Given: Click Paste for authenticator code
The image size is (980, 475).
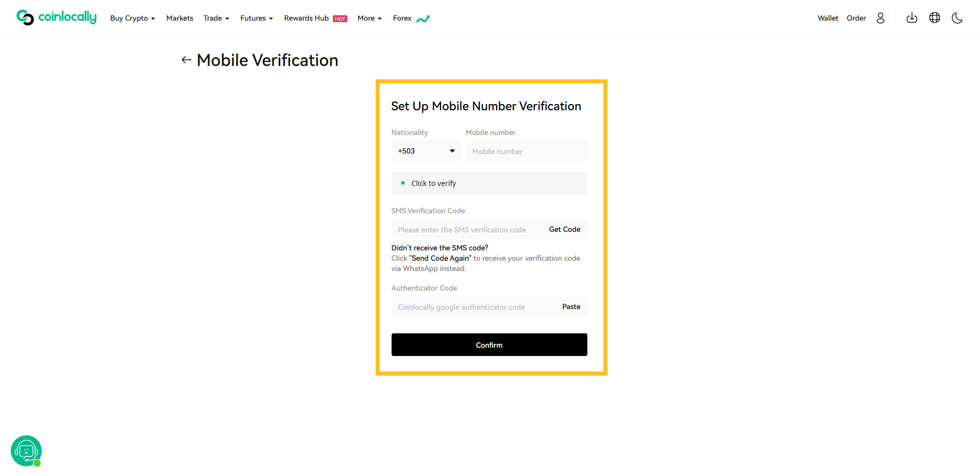Looking at the screenshot, I should (x=571, y=307).
